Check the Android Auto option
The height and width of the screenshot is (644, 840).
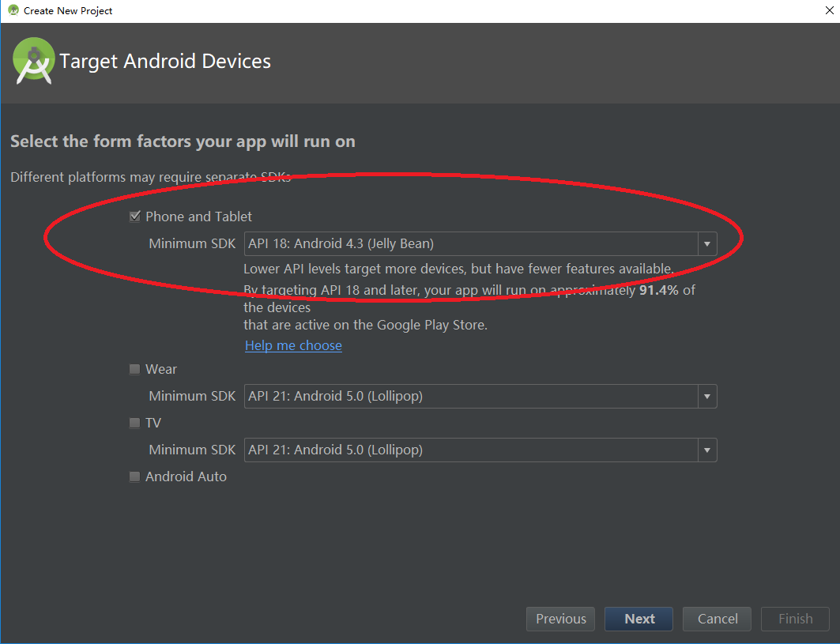[x=134, y=476]
